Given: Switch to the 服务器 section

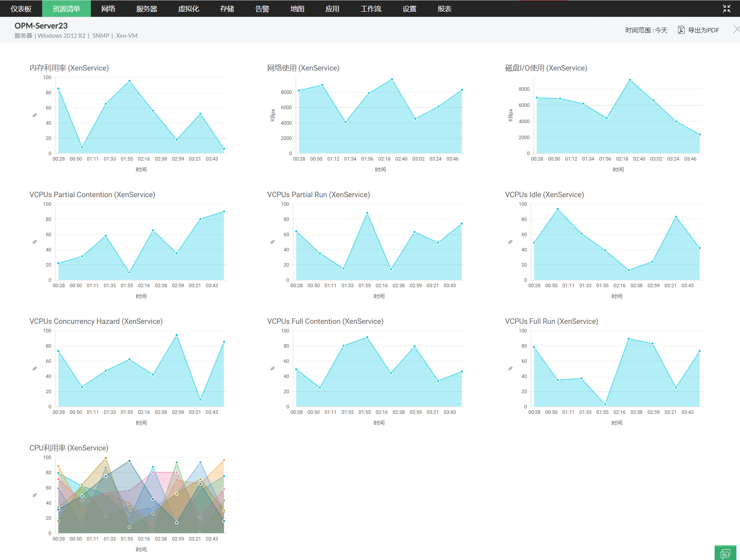Looking at the screenshot, I should click(x=147, y=9).
